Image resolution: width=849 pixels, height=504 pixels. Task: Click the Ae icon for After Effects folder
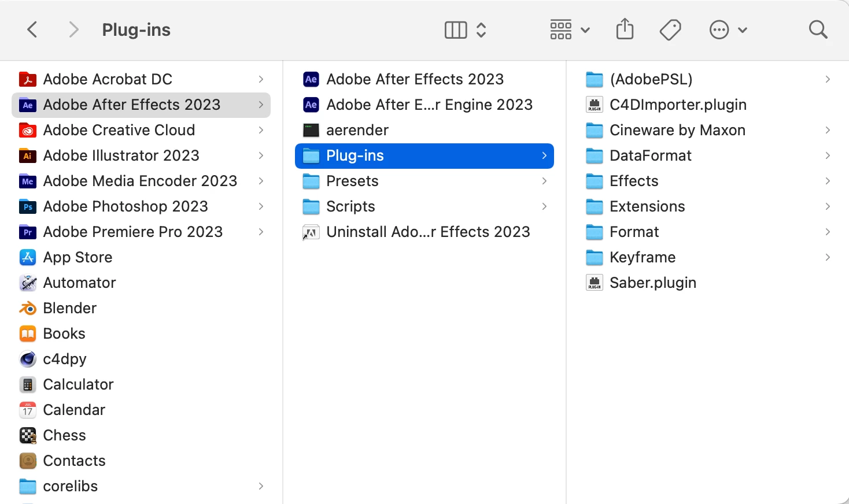(28, 105)
